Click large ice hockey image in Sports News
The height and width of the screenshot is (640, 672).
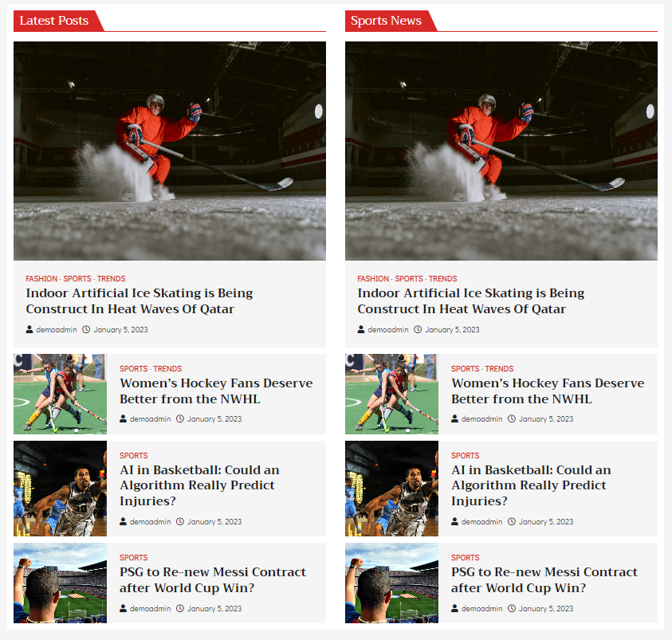click(x=501, y=151)
